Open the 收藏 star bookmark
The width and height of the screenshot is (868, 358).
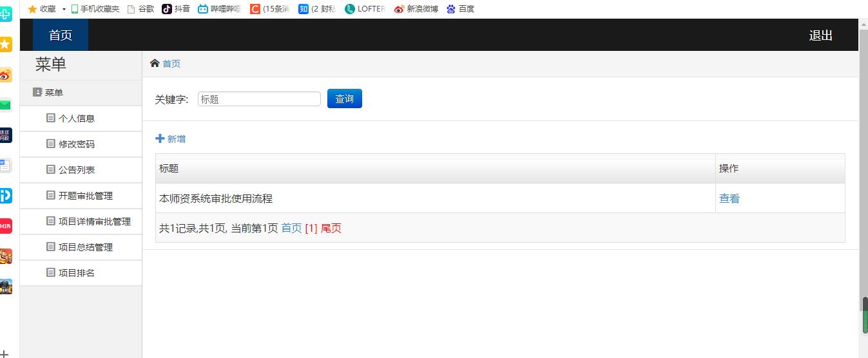[42, 9]
